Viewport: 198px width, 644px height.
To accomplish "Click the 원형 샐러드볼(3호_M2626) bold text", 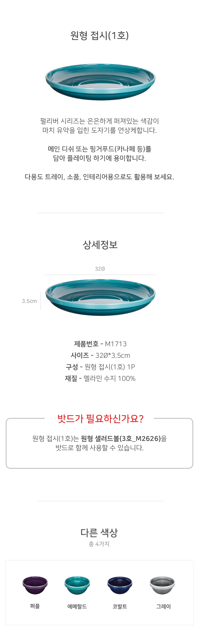I will tap(121, 438).
